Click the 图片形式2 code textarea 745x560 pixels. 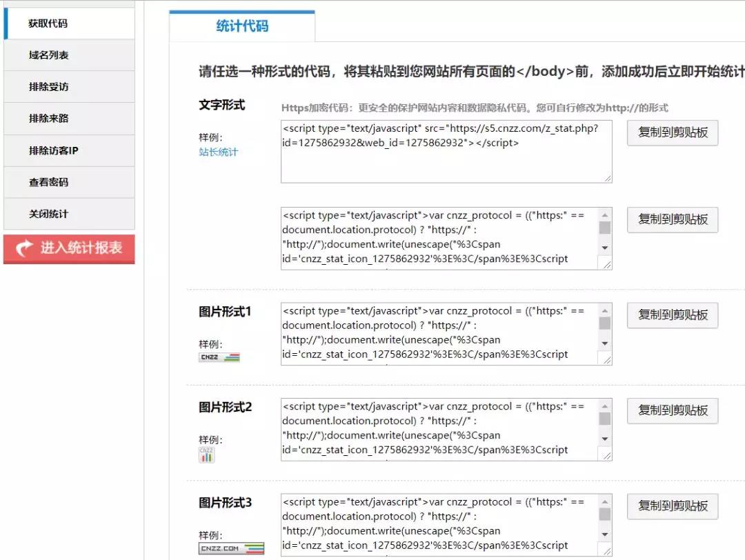(x=446, y=430)
